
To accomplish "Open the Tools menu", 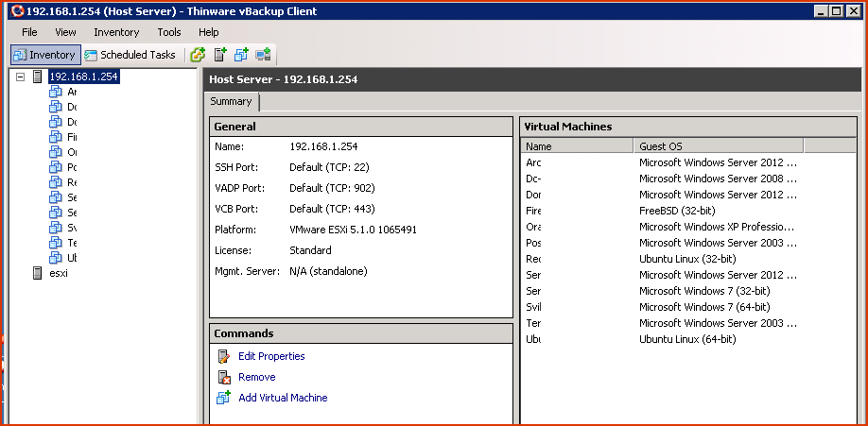I will coord(169,32).
